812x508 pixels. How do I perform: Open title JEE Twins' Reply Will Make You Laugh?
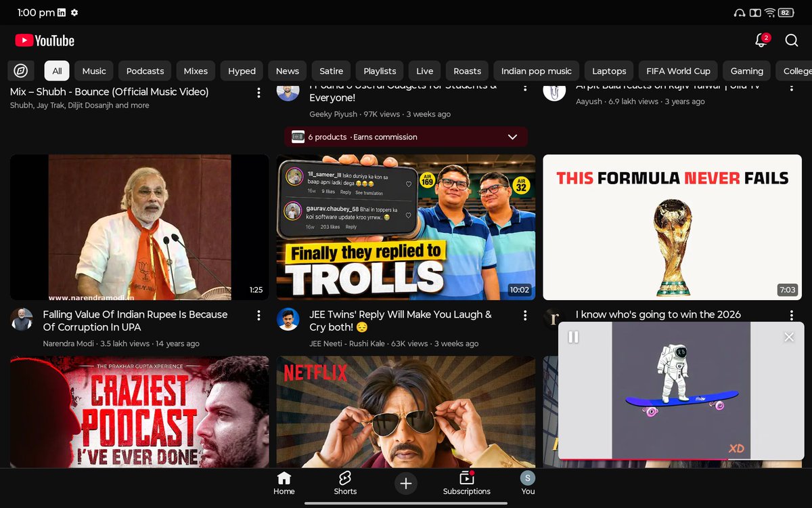click(x=401, y=321)
